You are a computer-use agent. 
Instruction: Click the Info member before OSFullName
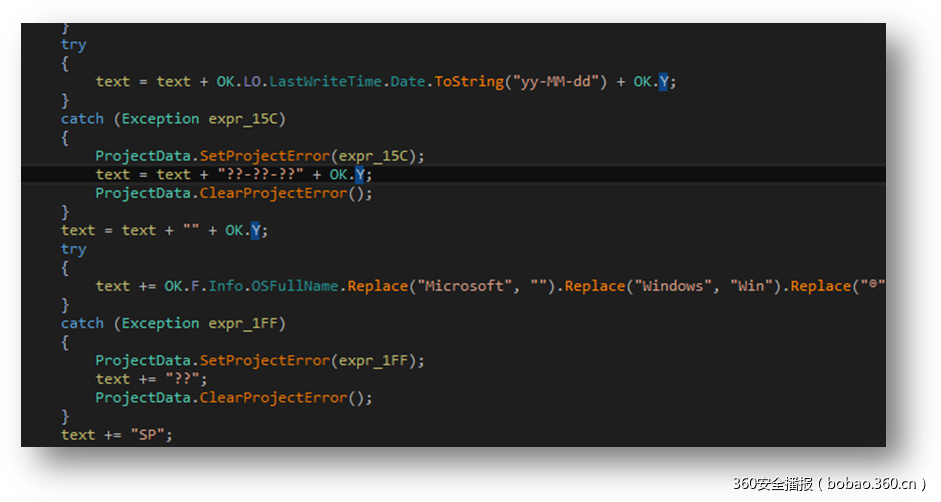(x=225, y=286)
